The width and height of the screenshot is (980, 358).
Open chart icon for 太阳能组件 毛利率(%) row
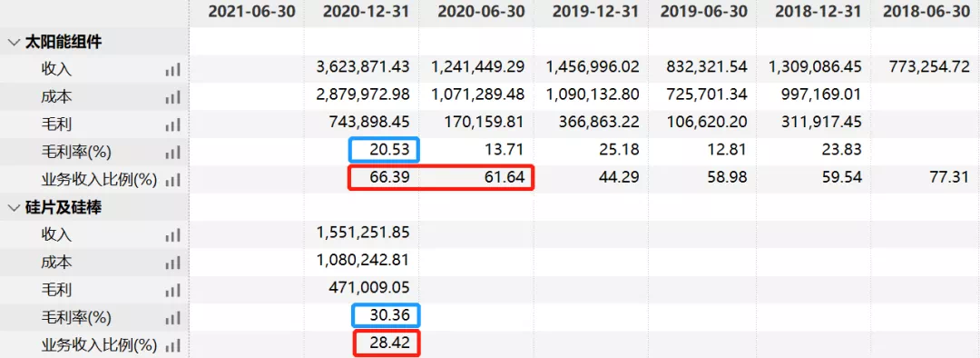[173, 152]
